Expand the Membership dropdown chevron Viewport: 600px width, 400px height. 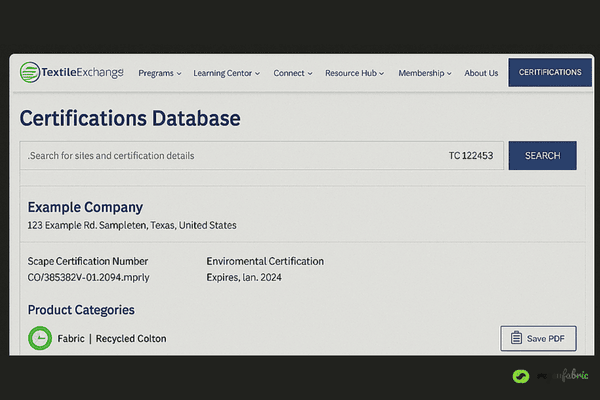click(x=449, y=73)
